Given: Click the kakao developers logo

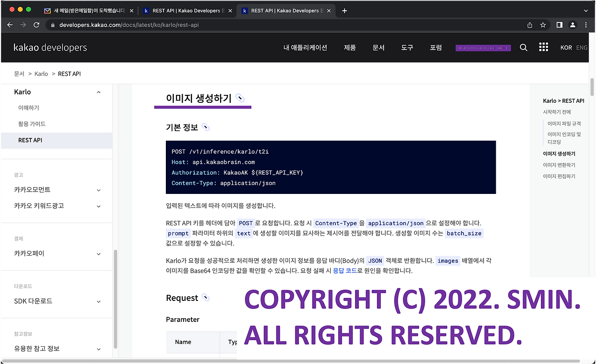Looking at the screenshot, I should pos(50,48).
